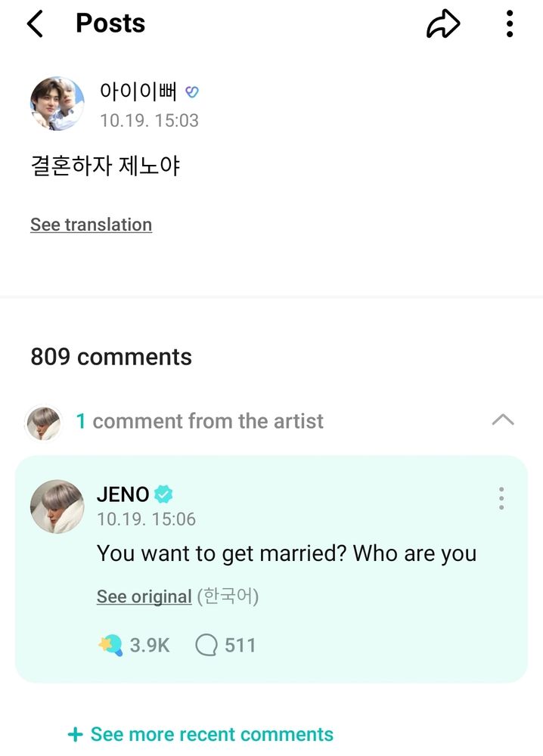Tap the verified badge beside 아이이뻐
The width and height of the screenshot is (543, 756).
pos(192,91)
